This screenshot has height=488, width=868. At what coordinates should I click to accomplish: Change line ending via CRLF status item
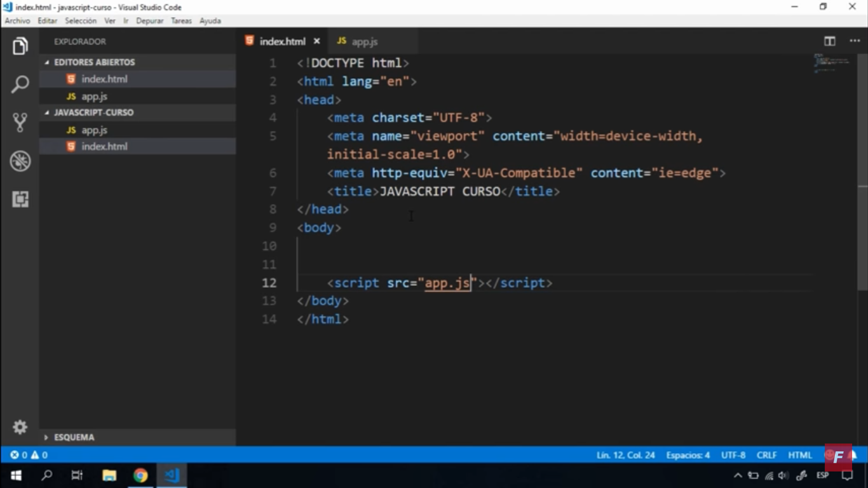(x=766, y=455)
